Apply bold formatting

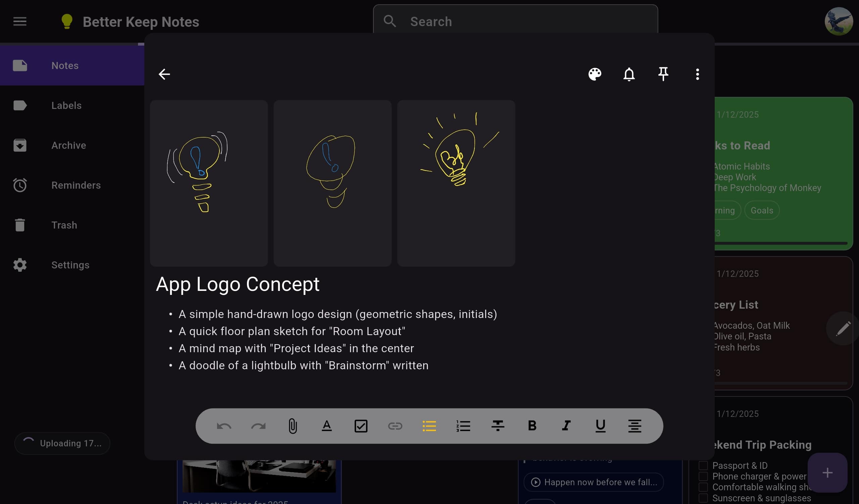click(532, 426)
